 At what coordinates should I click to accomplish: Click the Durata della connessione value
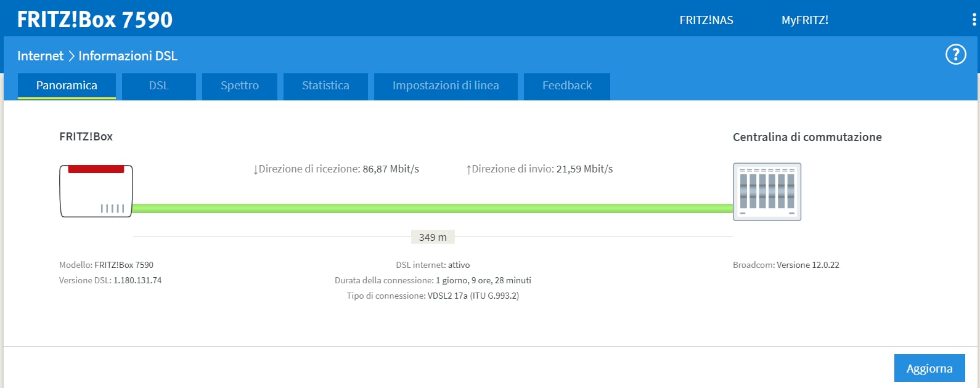tap(483, 280)
